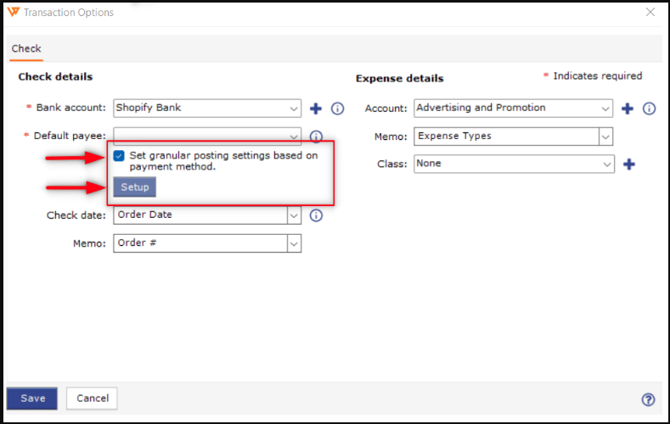Click info icon beside Default payee
The height and width of the screenshot is (424, 670).
[x=316, y=136]
